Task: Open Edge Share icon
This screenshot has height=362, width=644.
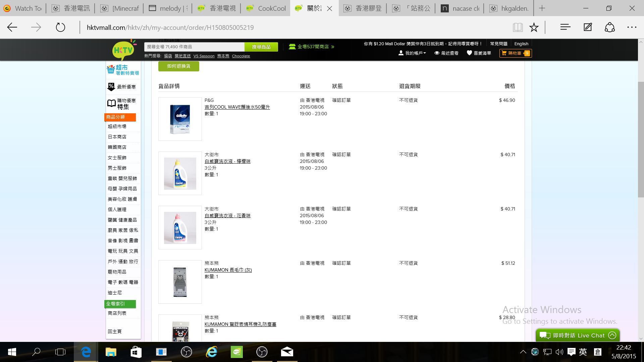Action: coord(609,27)
